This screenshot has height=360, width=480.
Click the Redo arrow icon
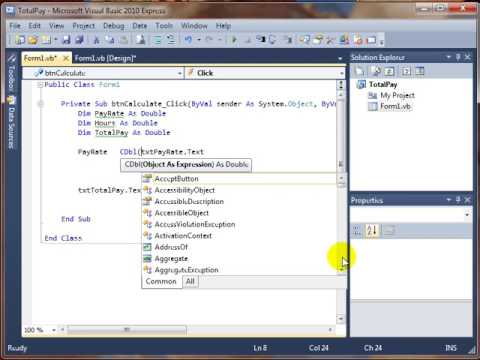coord(209,40)
